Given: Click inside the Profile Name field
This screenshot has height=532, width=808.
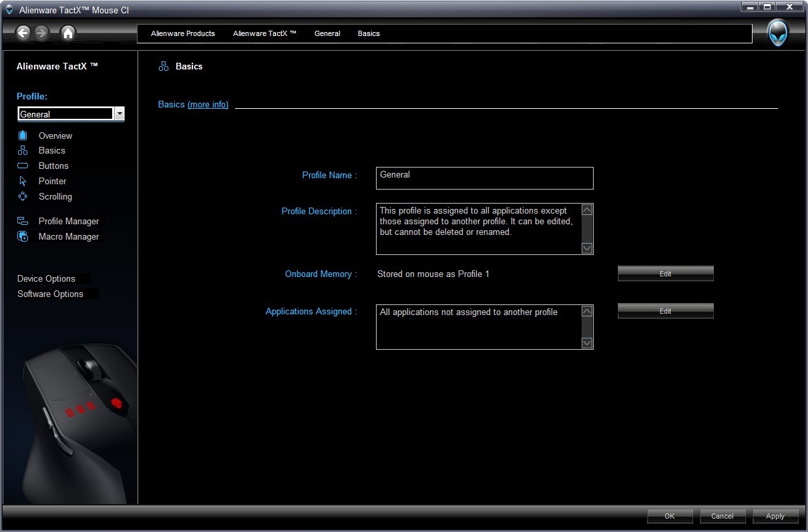Looking at the screenshot, I should (x=483, y=178).
